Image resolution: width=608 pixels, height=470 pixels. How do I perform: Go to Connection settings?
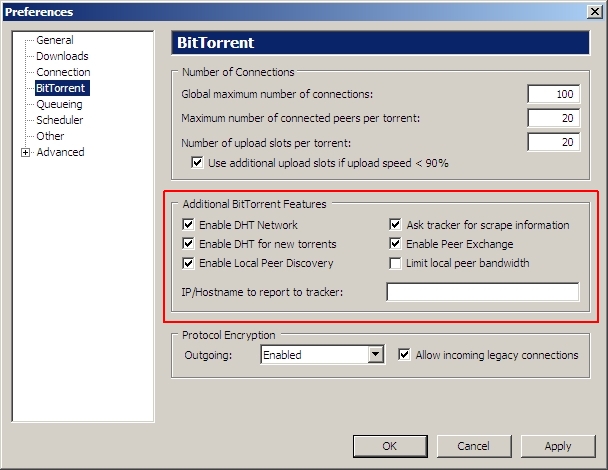point(63,72)
